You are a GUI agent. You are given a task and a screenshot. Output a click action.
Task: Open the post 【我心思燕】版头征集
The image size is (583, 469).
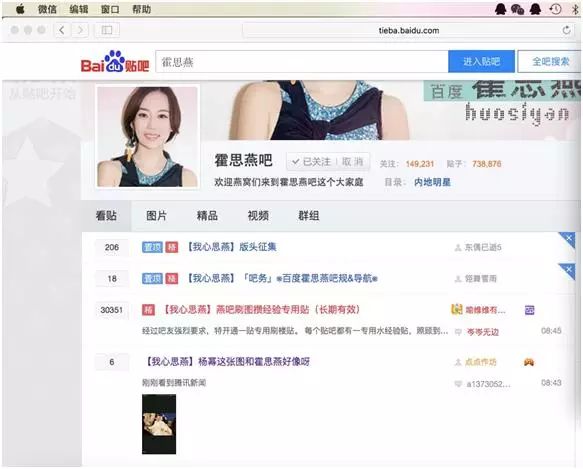tap(230, 247)
